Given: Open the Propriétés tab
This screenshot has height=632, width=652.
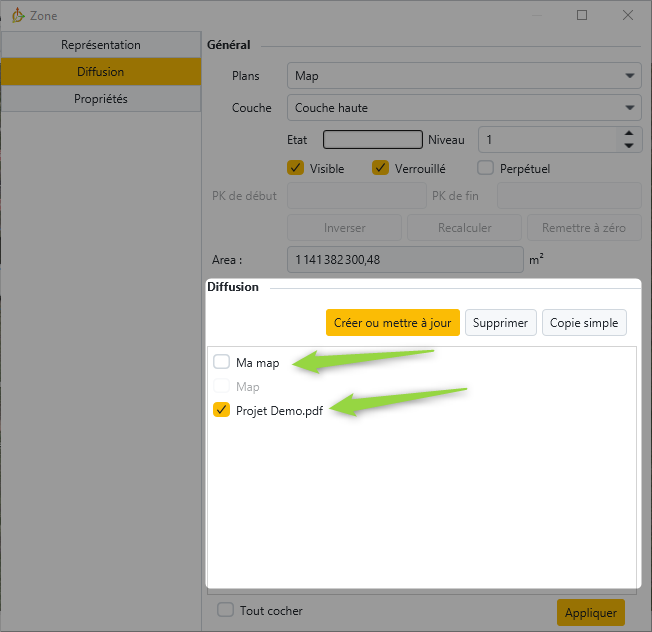Looking at the screenshot, I should point(101,99).
